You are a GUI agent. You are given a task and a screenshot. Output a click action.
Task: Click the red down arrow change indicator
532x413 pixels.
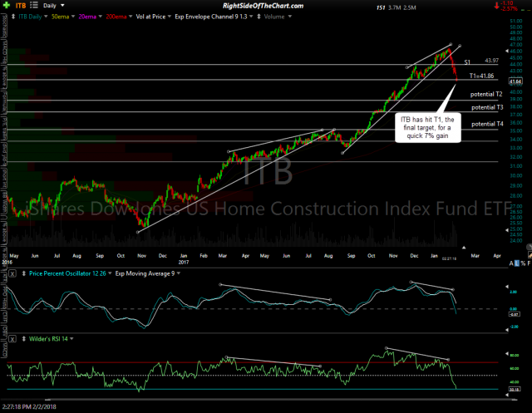click(496, 6)
